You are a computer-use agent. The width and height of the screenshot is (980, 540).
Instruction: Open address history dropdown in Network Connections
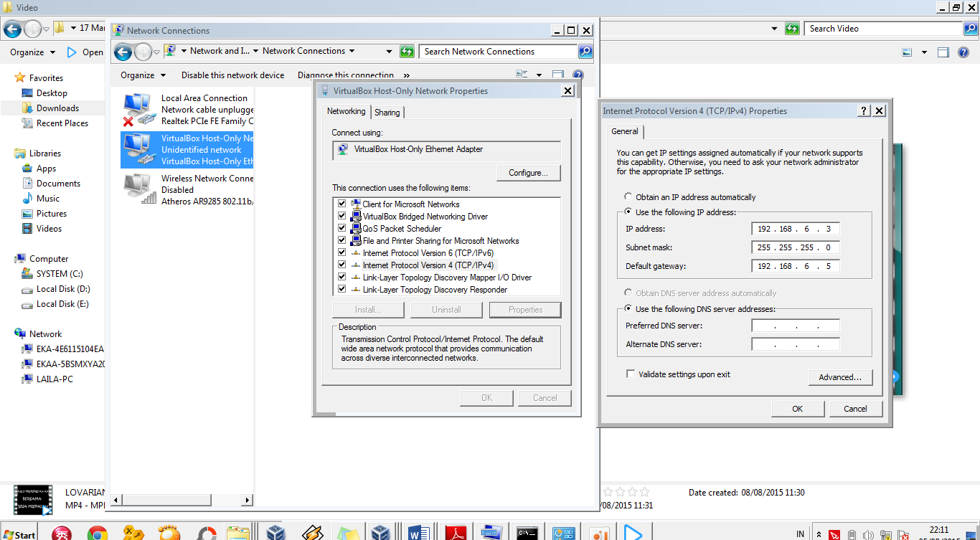coord(389,52)
